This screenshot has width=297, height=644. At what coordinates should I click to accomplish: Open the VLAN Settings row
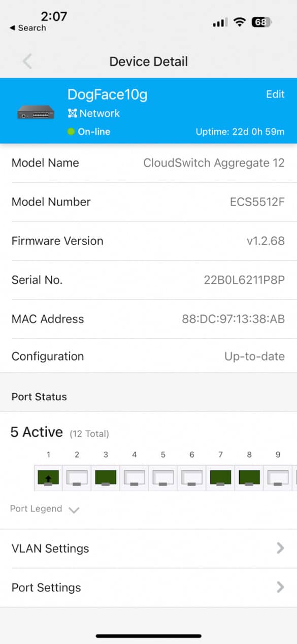pos(148,549)
